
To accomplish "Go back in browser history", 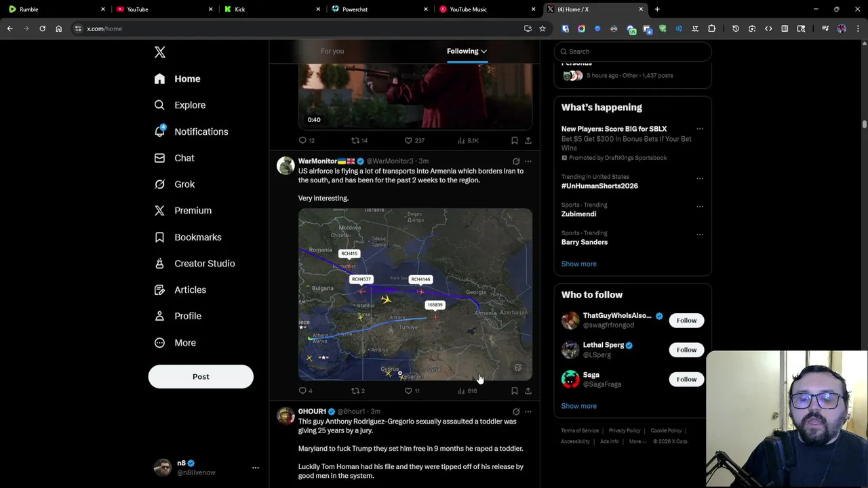I will coord(9,28).
